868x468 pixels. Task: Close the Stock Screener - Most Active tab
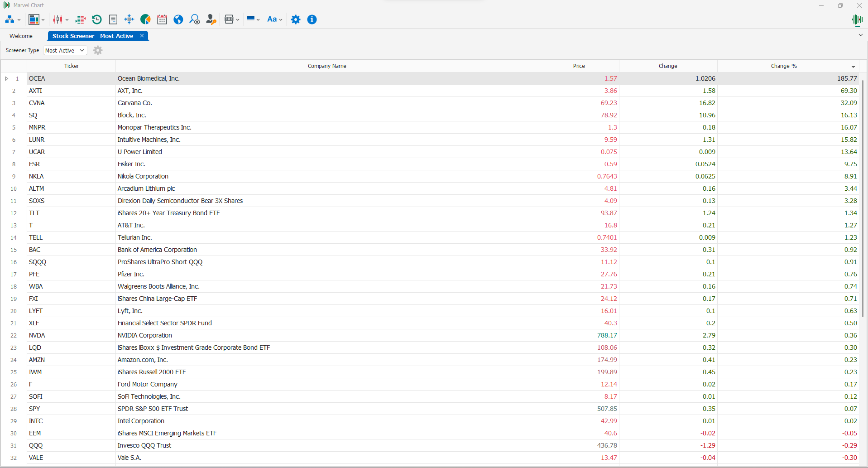(142, 35)
